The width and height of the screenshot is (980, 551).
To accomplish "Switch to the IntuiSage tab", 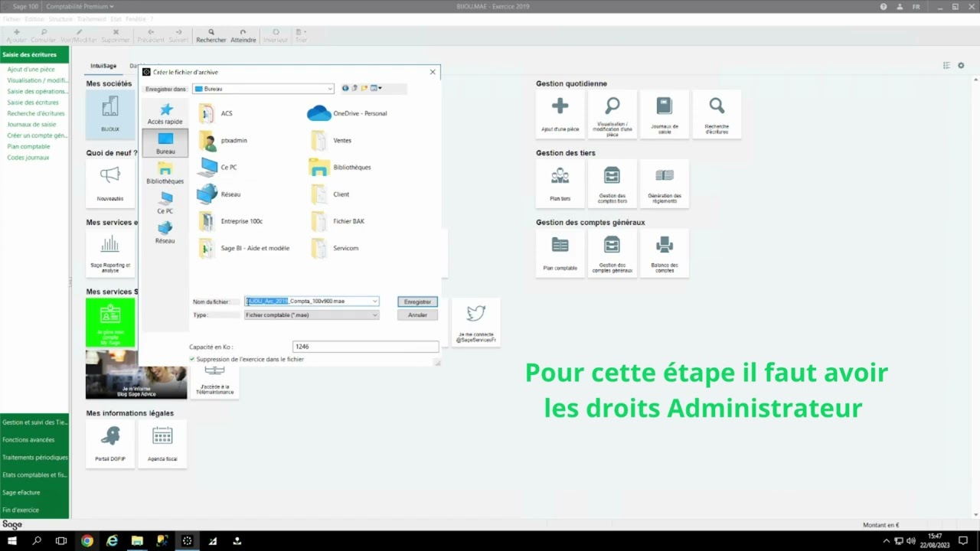I will [103, 66].
